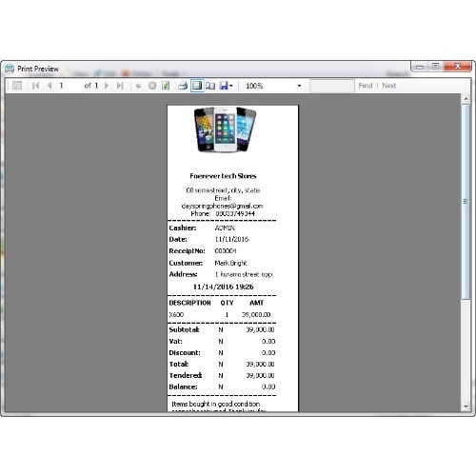
Task: Click the customer name Mark Bright
Action: (x=230, y=263)
